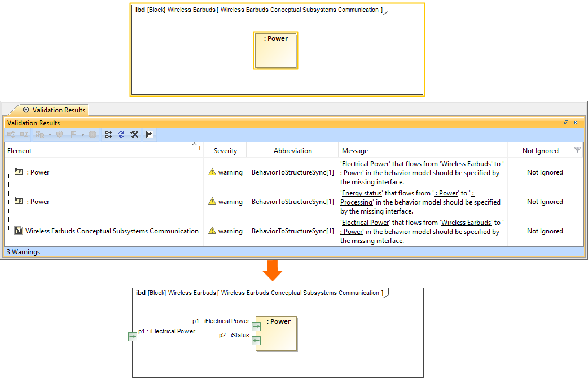Click the filter funnel icon in table header
588x378 pixels.
point(577,150)
